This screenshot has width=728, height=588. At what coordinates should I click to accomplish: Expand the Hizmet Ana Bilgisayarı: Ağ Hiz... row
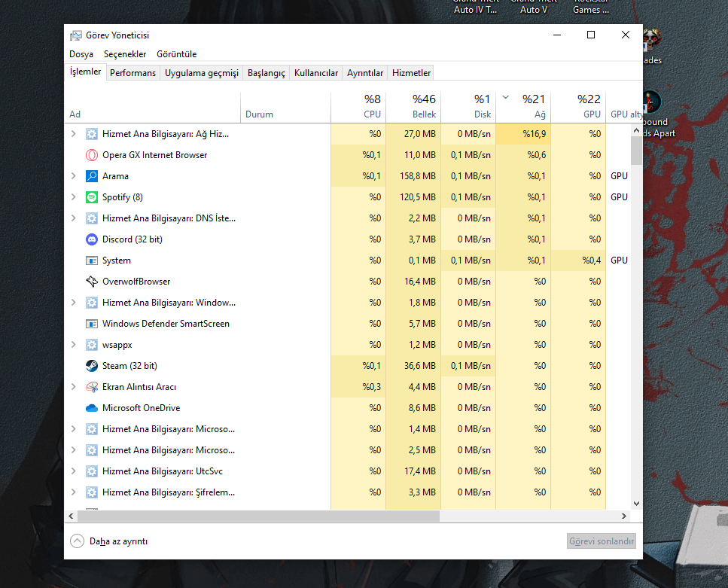(73, 134)
